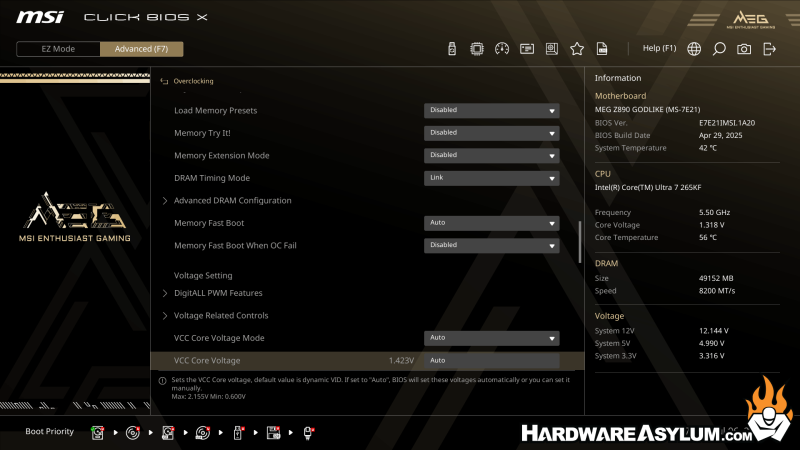This screenshot has height=450, width=800.
Task: Select the network cable boot device icon
Action: (308, 433)
